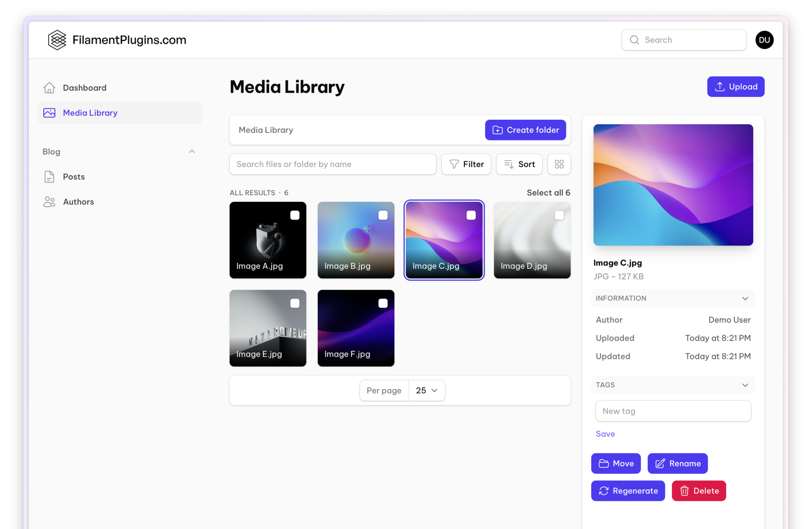Collapse the Blog section in the sidebar

(192, 151)
